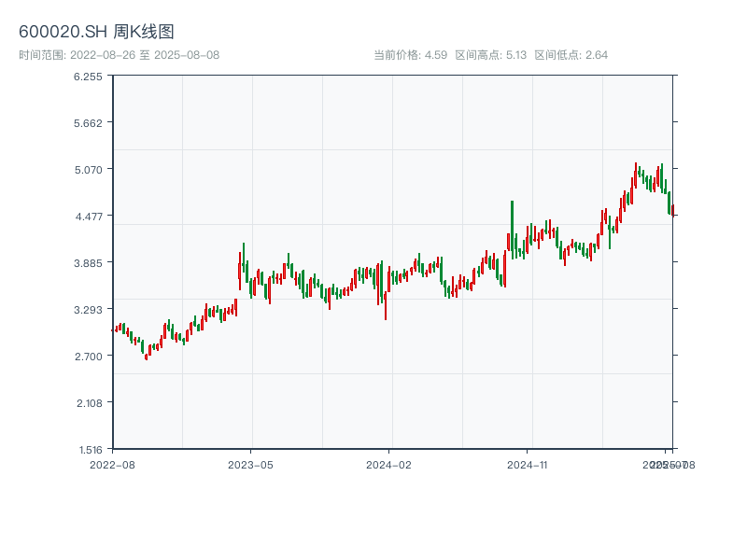Click the tall green spike candle before 2024-11
This screenshot has height=560, width=747.
pyautogui.click(x=512, y=229)
